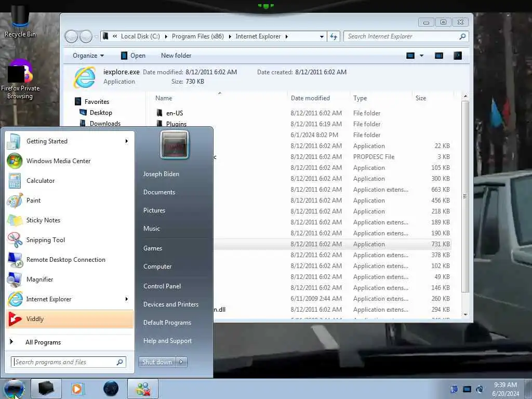Launch Paint from Start menu
The height and width of the screenshot is (399, 532).
pyautogui.click(x=70, y=200)
